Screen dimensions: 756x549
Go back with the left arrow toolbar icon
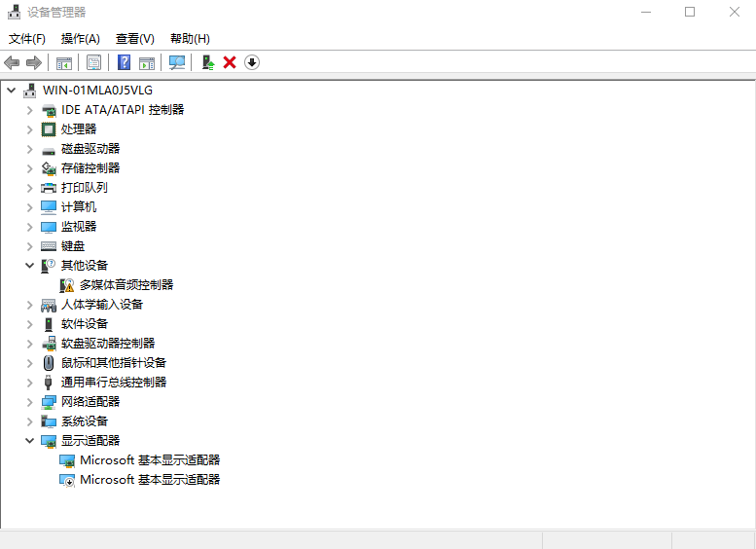[12, 62]
